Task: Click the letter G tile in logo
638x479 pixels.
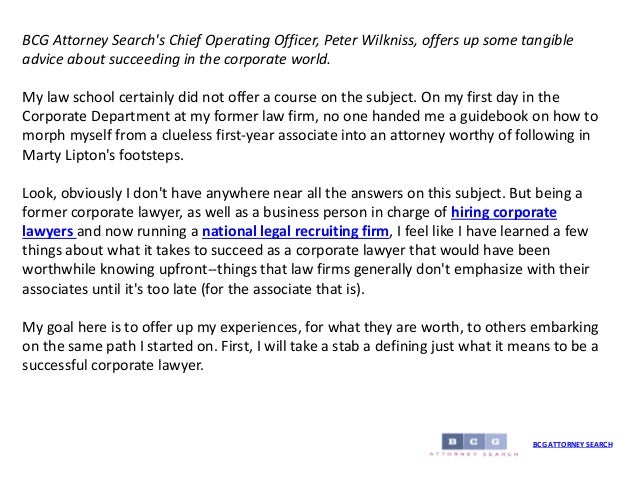Action: coord(496,441)
